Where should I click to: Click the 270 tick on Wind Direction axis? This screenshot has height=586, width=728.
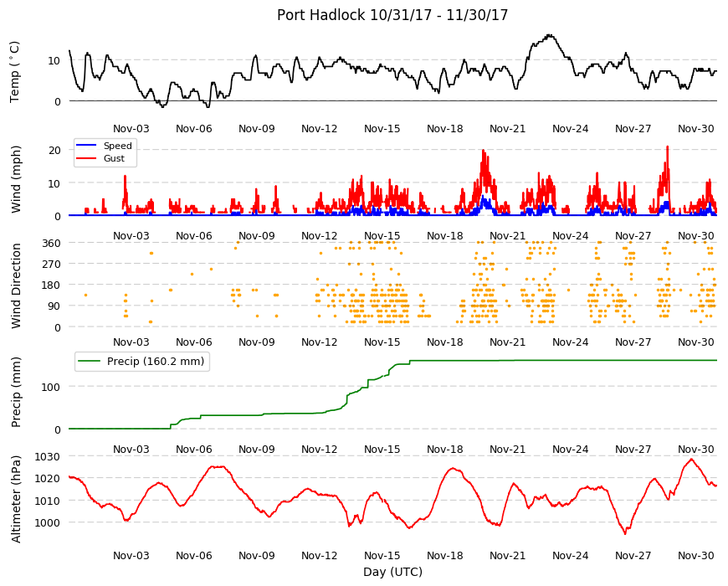51,265
